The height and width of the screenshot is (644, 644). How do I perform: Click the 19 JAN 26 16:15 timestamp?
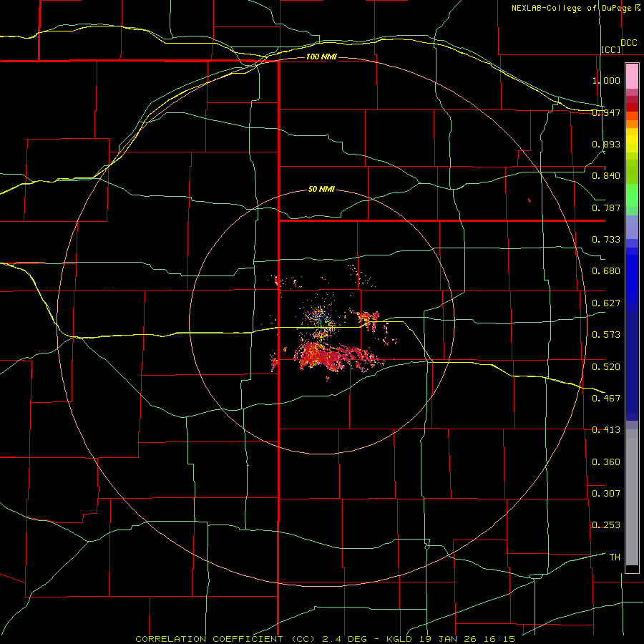[x=467, y=639]
